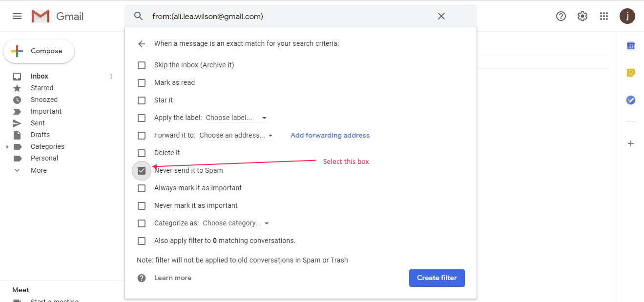Click the Snoozed clock icon
This screenshot has height=302, width=644.
pyautogui.click(x=17, y=100)
